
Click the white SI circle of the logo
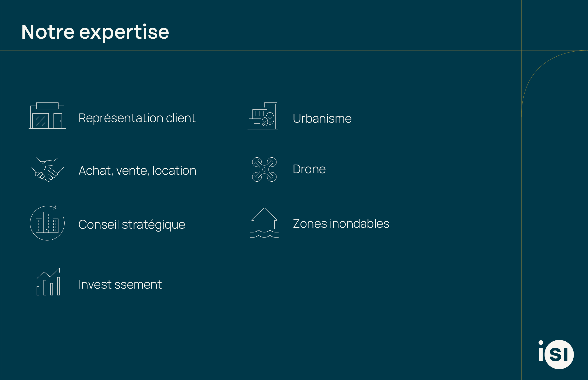click(559, 355)
